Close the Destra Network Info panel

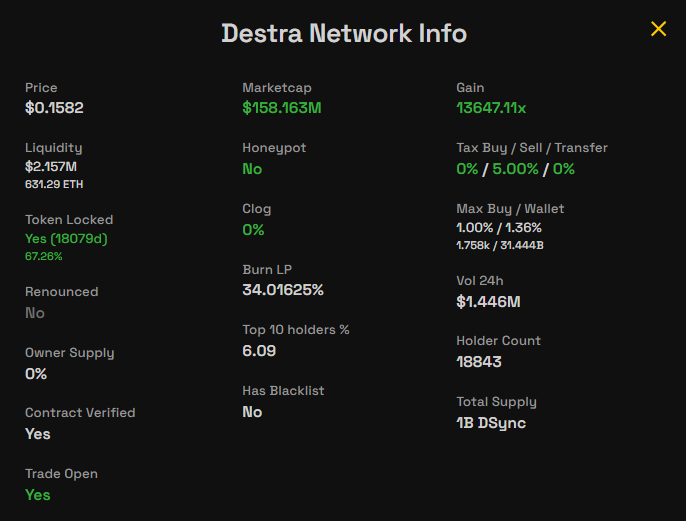click(x=658, y=29)
